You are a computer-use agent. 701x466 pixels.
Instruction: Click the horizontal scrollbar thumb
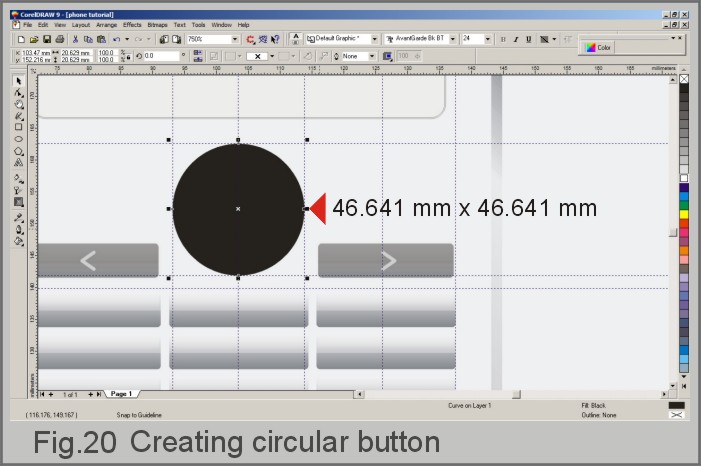tap(516, 394)
